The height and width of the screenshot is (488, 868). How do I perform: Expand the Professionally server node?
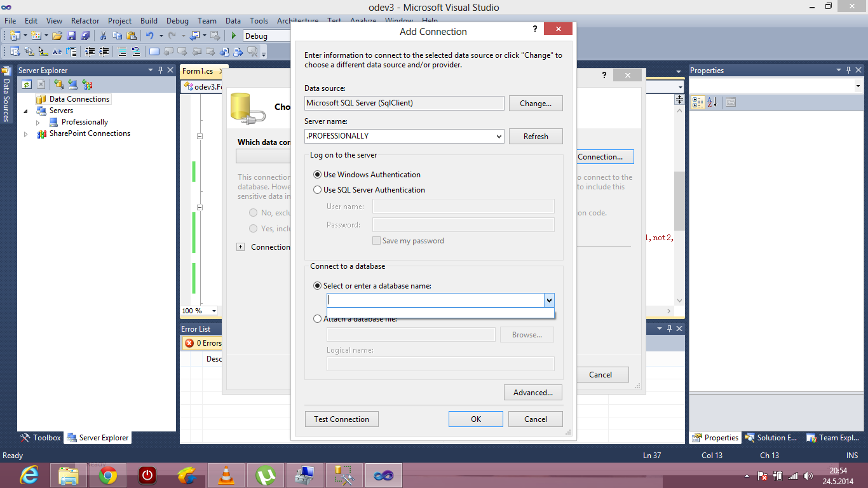coord(37,122)
